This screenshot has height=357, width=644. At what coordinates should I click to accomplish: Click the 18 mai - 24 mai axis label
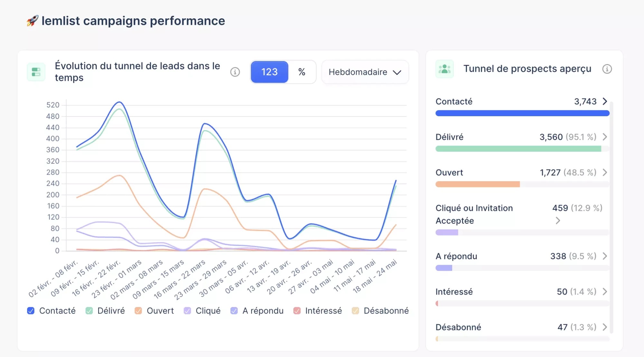tap(375, 276)
